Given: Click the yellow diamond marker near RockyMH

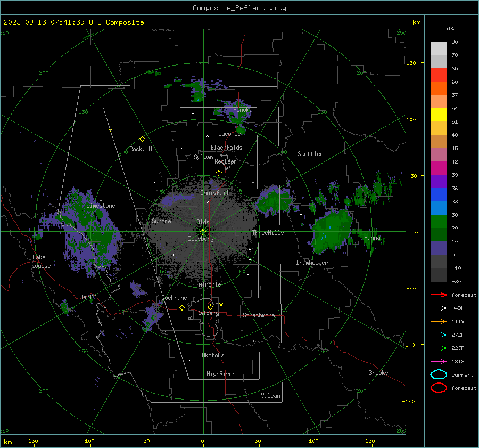Looking at the screenshot, I should point(142,139).
